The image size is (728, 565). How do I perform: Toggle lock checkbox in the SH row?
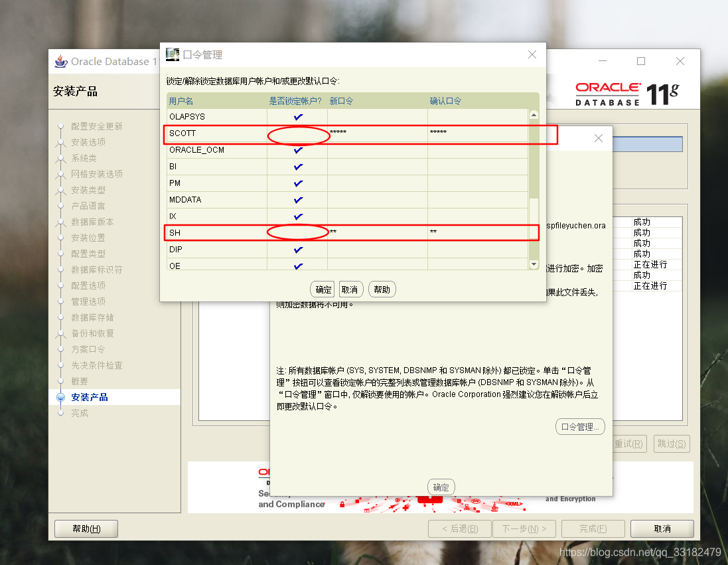(x=298, y=233)
